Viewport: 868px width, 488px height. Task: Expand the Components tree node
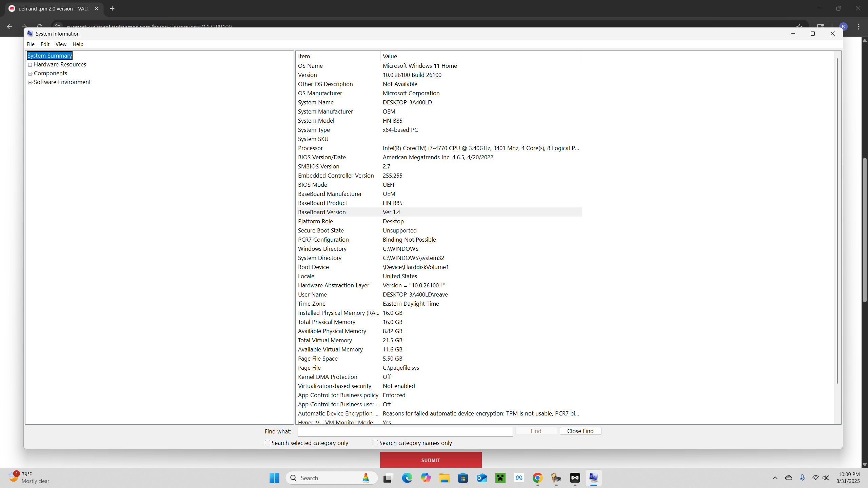pyautogui.click(x=30, y=73)
